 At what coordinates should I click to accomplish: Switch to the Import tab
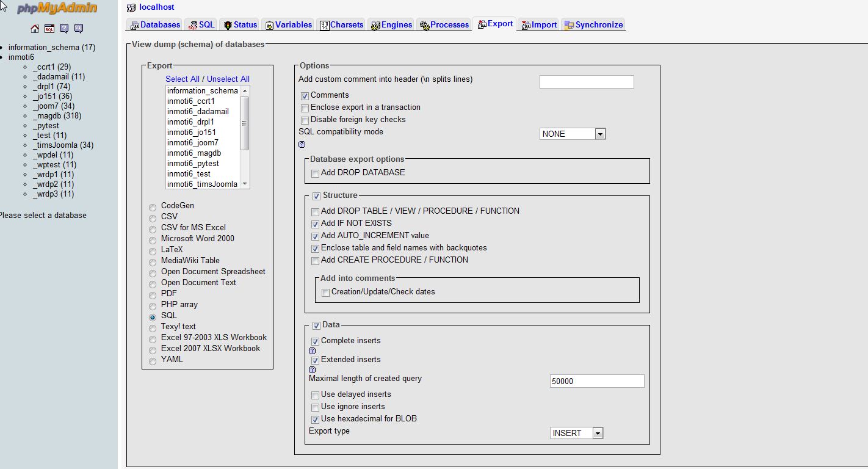[539, 25]
